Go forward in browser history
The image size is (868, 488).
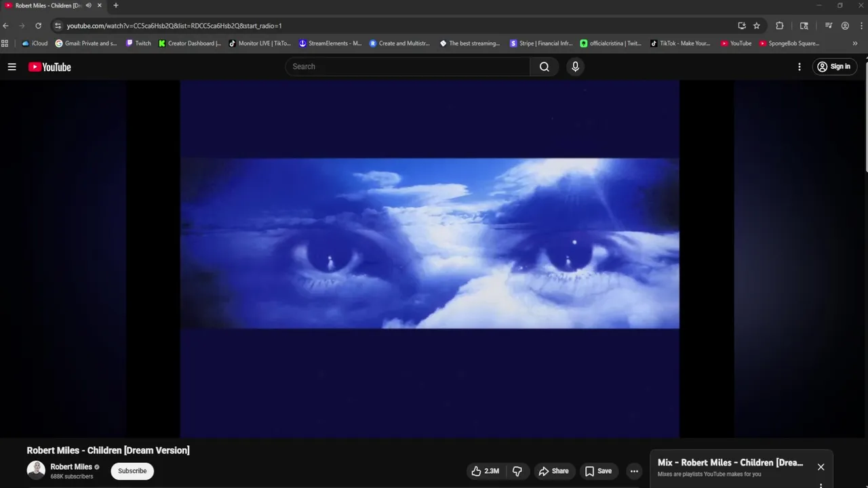tap(22, 26)
